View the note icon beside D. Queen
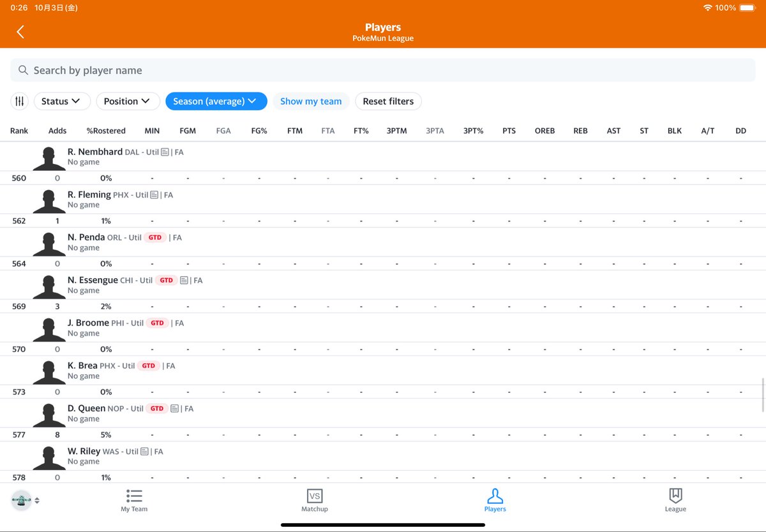The image size is (766, 532). pyautogui.click(x=175, y=409)
